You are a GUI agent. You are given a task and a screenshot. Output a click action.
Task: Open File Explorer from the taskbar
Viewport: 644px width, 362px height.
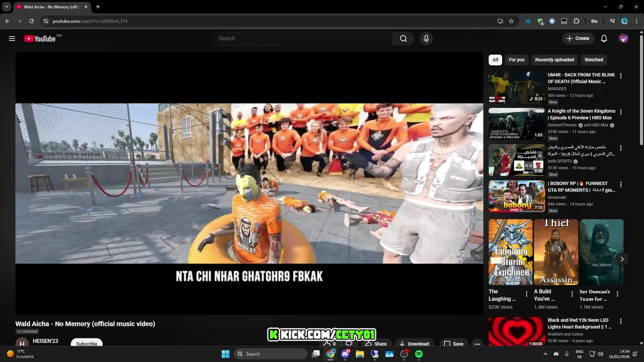360,354
